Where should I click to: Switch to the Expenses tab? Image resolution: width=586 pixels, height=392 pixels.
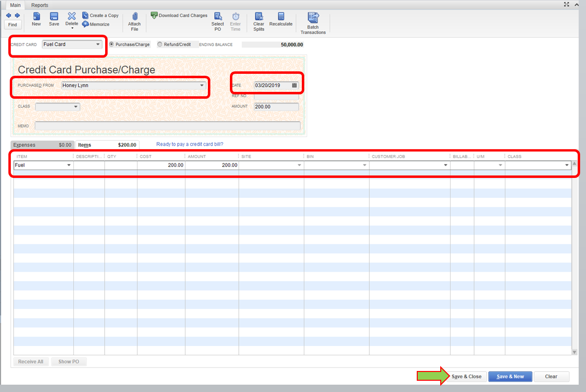pos(42,145)
